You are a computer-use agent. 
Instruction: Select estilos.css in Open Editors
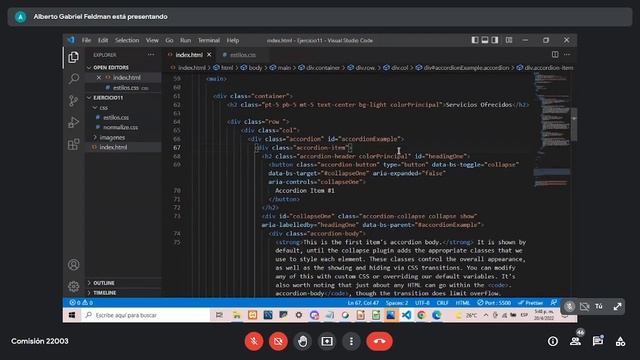pos(126,87)
